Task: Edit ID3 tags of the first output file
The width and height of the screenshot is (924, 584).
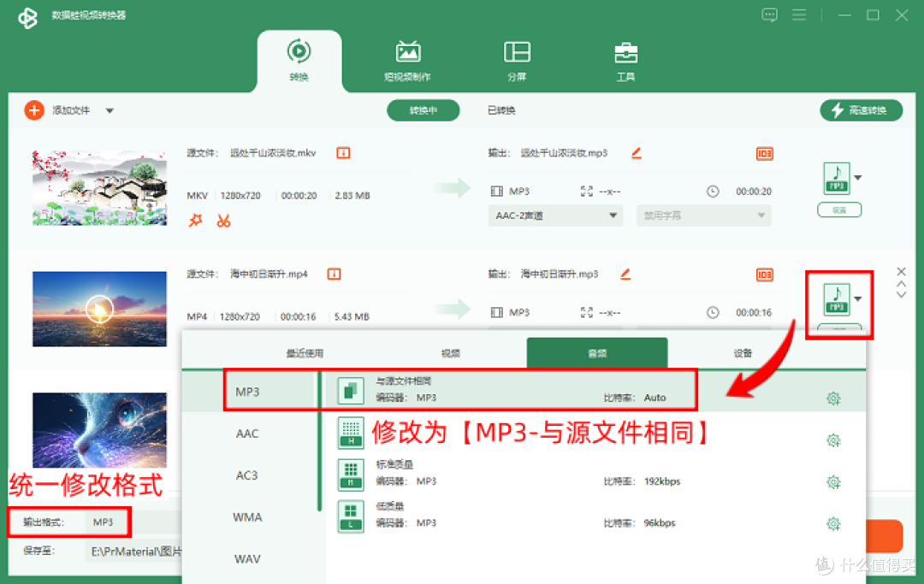Action: [x=764, y=154]
